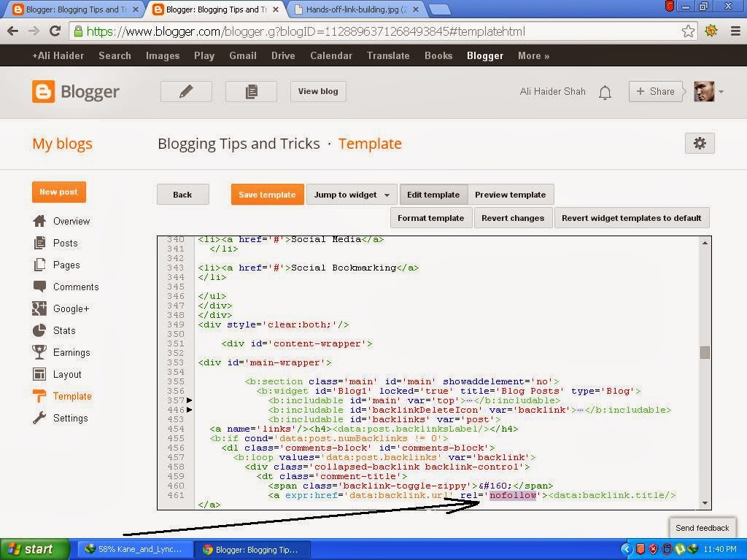Expand the folded code at line 357

tap(190, 400)
